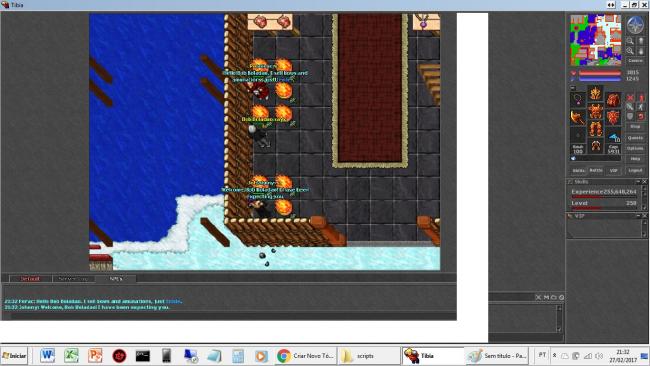
Task: Collapse the VIP panel
Action: tap(638, 216)
